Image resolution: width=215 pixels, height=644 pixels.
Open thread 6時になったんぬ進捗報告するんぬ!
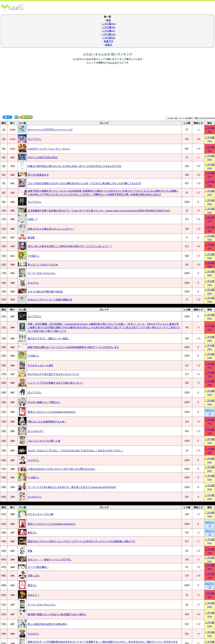coord(47,421)
